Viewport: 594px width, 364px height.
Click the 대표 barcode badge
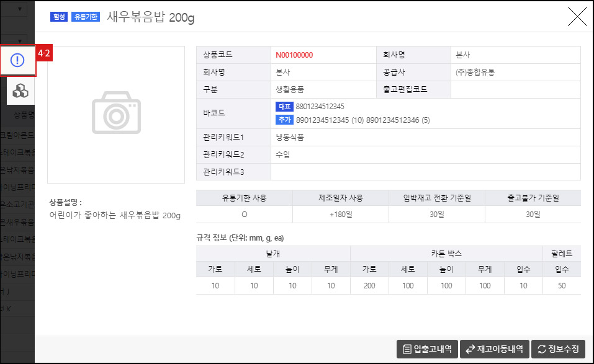click(284, 107)
